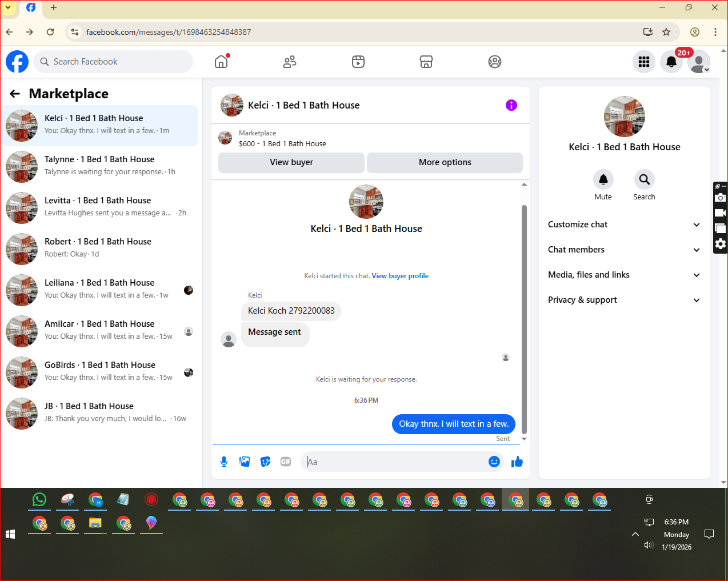Bookmark this tab star icon
The width and height of the screenshot is (728, 581).
666,32
